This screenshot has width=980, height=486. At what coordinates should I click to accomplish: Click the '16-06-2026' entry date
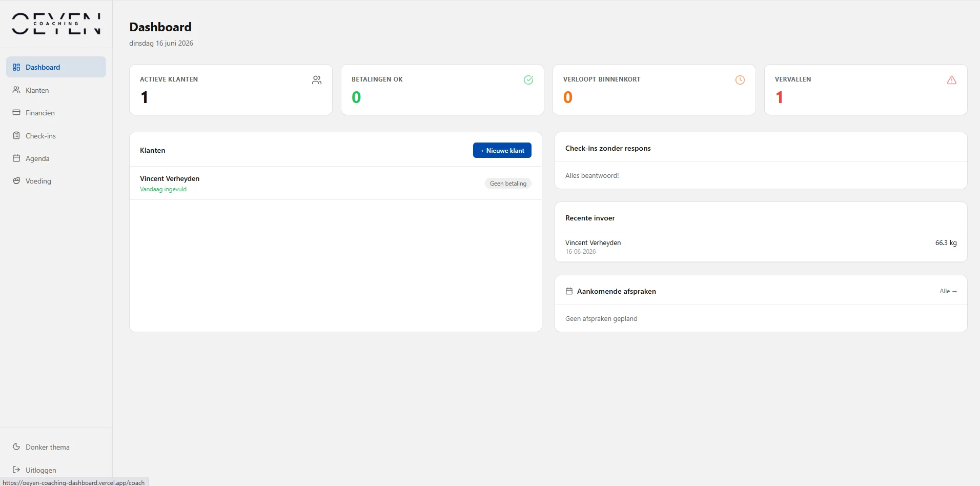tap(580, 252)
